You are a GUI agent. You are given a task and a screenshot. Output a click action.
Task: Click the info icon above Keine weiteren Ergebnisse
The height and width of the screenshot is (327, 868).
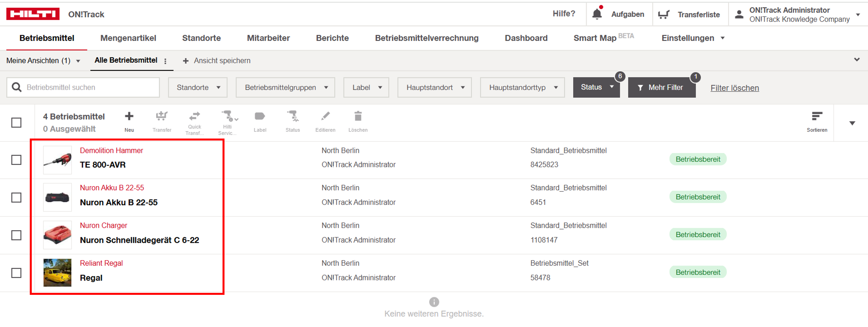tap(434, 302)
